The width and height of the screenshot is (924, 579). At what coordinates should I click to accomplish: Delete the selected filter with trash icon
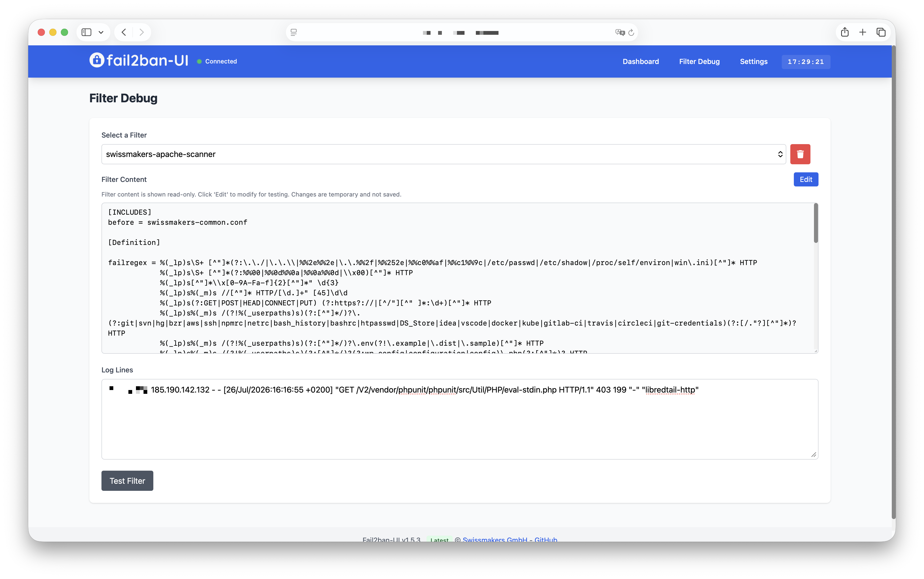click(800, 154)
